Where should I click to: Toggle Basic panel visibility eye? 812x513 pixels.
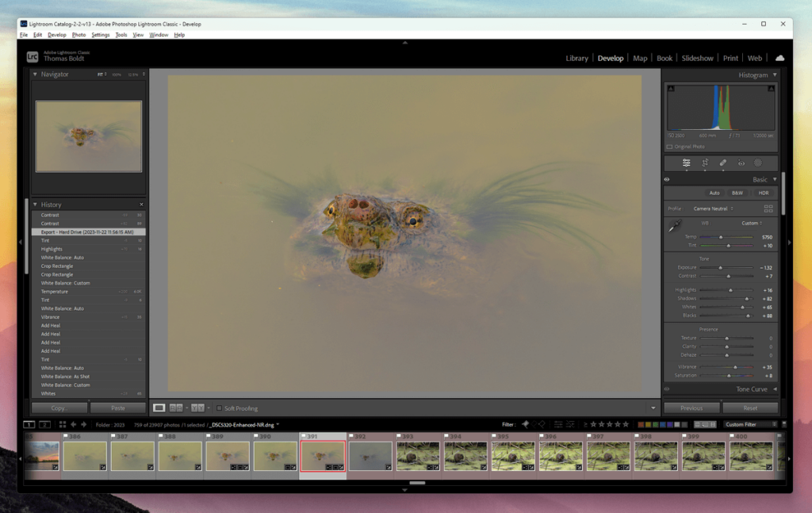coord(667,180)
